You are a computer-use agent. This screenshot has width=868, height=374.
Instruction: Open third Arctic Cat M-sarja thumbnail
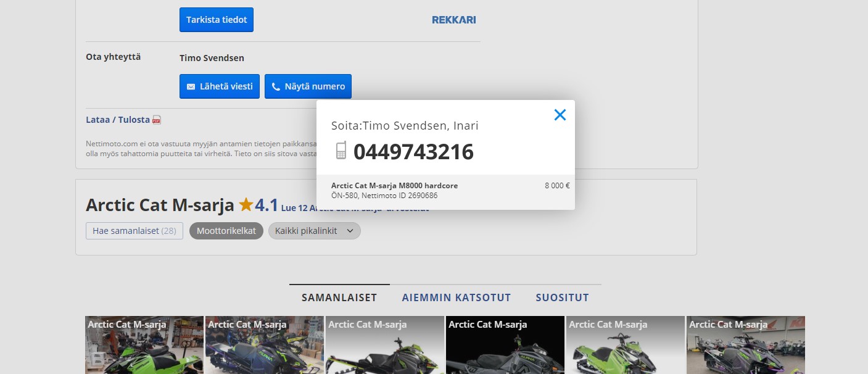click(385, 345)
